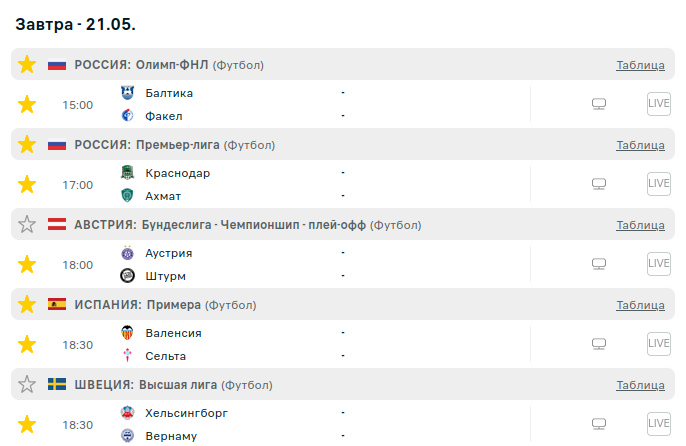Viewport: 686px width, 446px height.
Task: Add the Austrian Бундеслига league to favorites
Action: [27, 225]
